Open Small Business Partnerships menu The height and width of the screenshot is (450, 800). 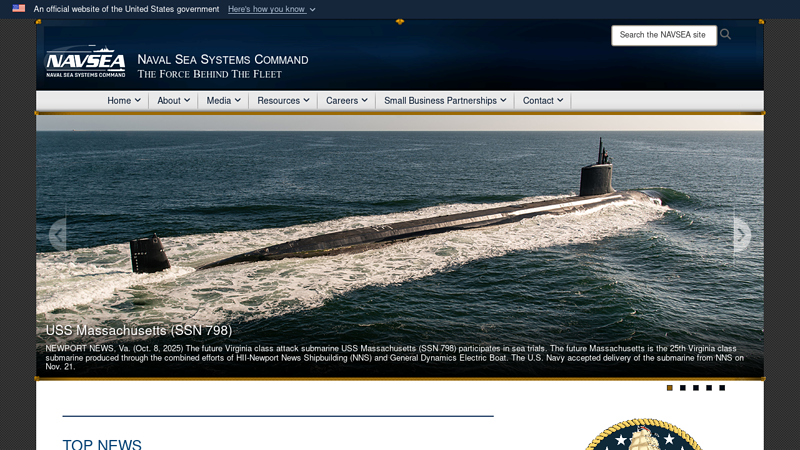pyautogui.click(x=445, y=101)
